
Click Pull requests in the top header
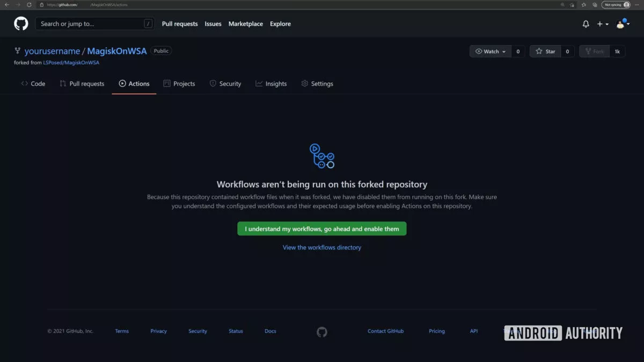tap(180, 24)
